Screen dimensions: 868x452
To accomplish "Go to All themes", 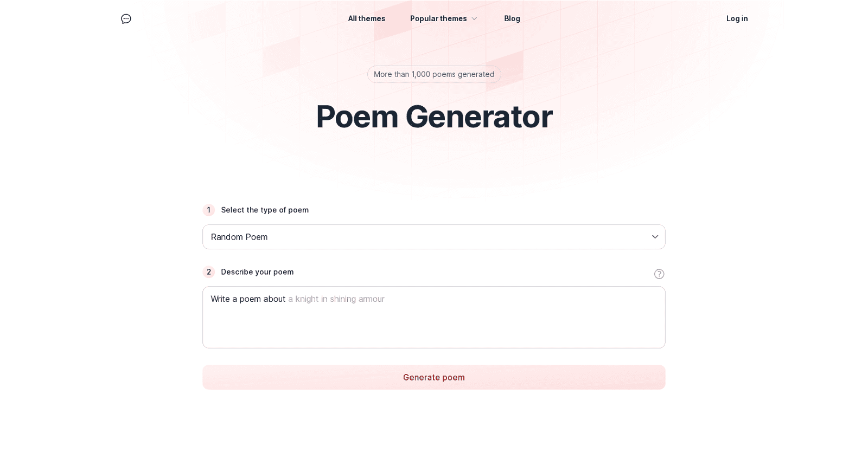I will (366, 18).
